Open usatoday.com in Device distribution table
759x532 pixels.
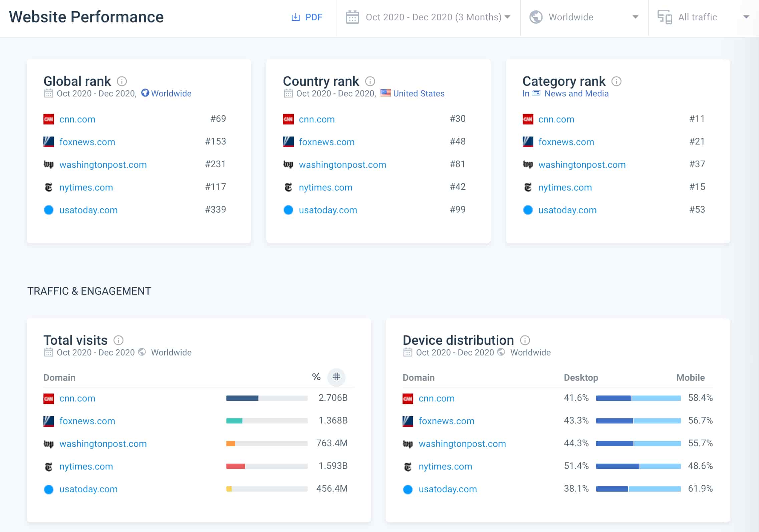tap(448, 489)
